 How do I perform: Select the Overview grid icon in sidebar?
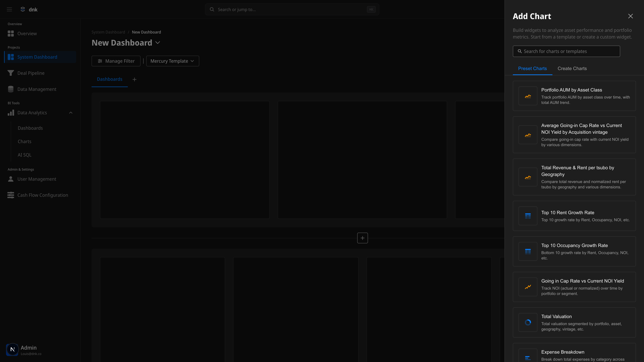tap(11, 33)
